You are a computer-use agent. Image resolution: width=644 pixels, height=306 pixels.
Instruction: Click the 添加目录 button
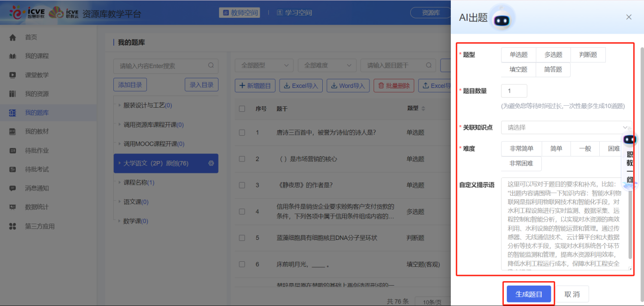tap(130, 84)
